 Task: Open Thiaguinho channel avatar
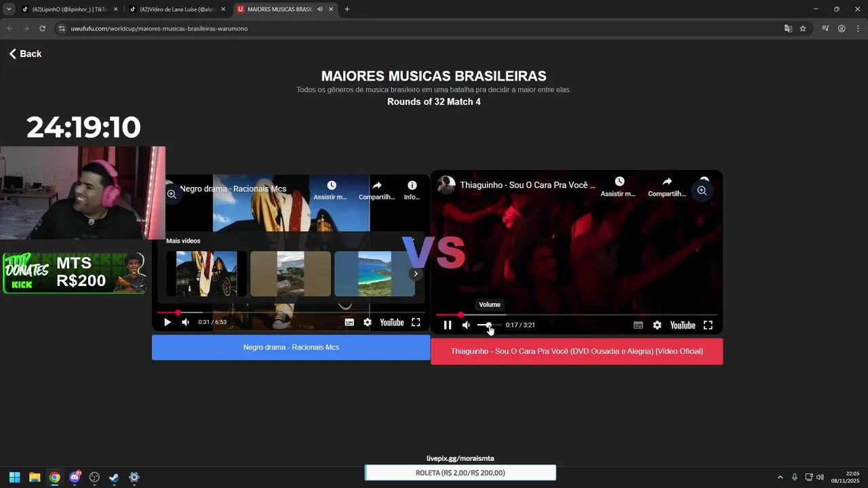click(446, 184)
